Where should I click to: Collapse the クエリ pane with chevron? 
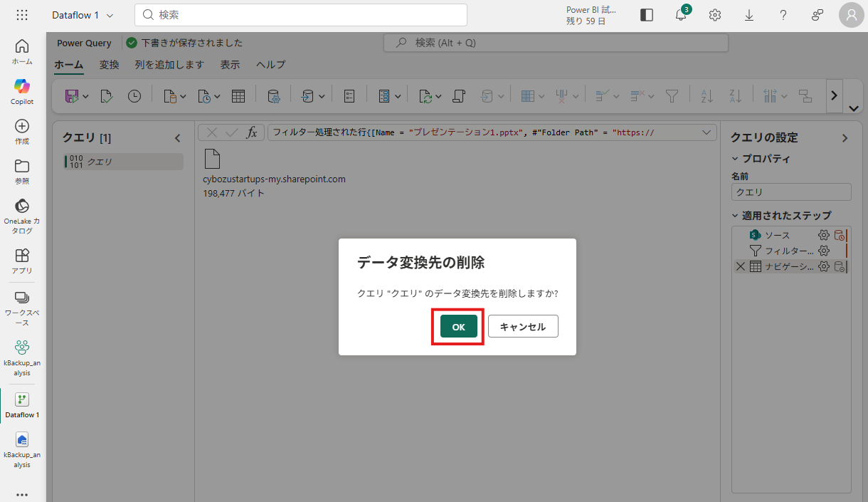pyautogui.click(x=178, y=138)
